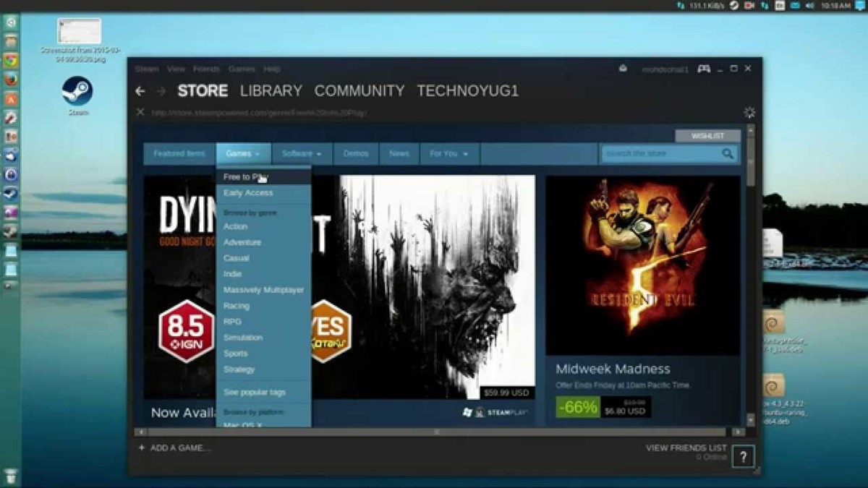Click the network speed indicator icon
868x488 pixels.
point(680,5)
